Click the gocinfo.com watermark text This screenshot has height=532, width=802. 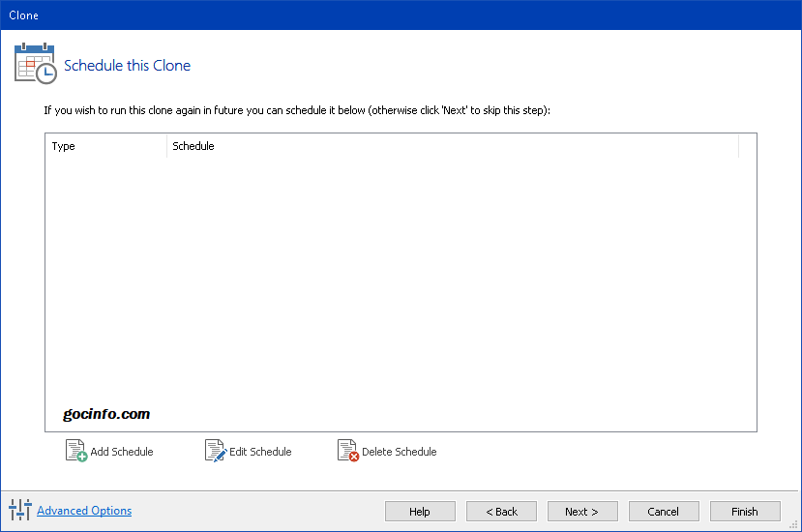pyautogui.click(x=106, y=414)
